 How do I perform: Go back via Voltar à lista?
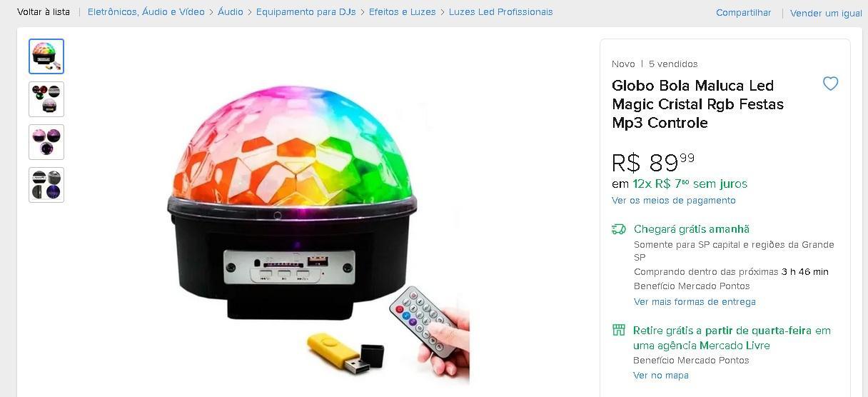[x=44, y=12]
